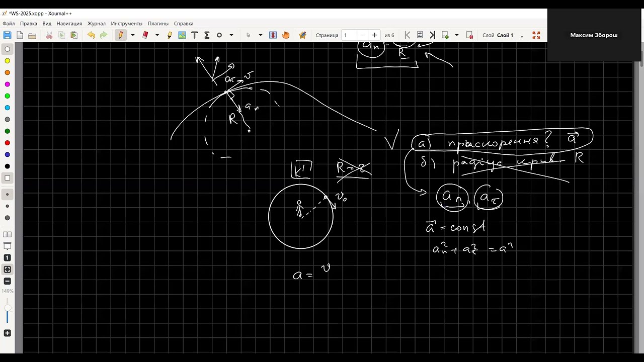The width and height of the screenshot is (644, 362).
Task: Pick the orange color swatch
Action: click(x=7, y=72)
